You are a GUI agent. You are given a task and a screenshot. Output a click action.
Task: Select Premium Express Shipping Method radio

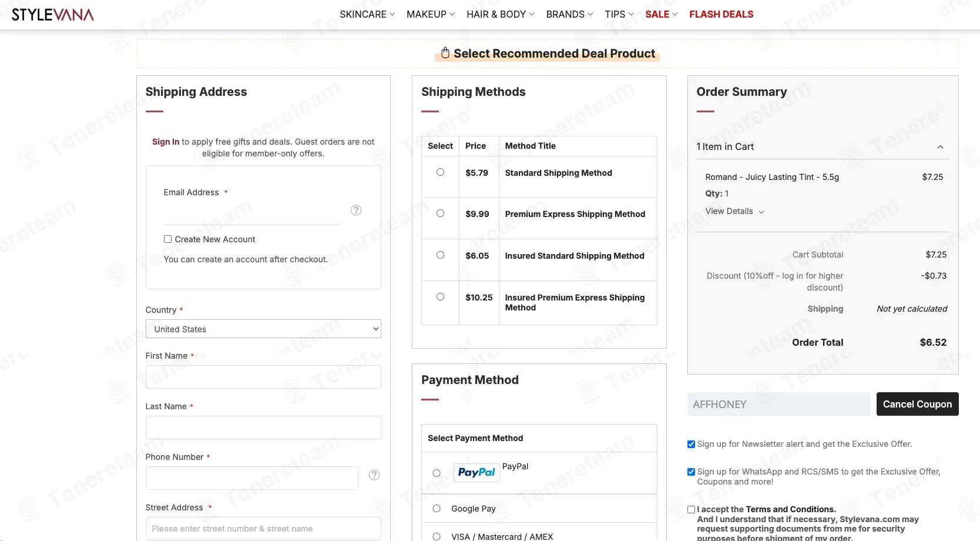coord(440,213)
